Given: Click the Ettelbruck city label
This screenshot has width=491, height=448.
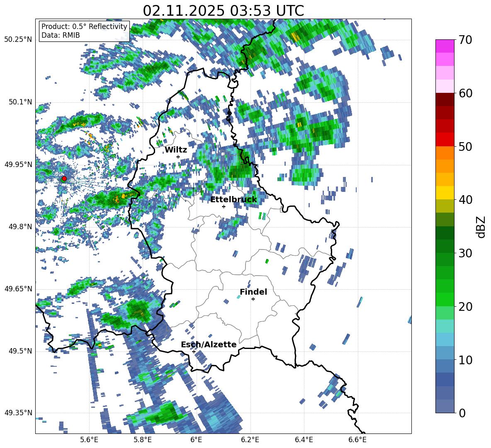Looking at the screenshot, I should pyautogui.click(x=233, y=200).
